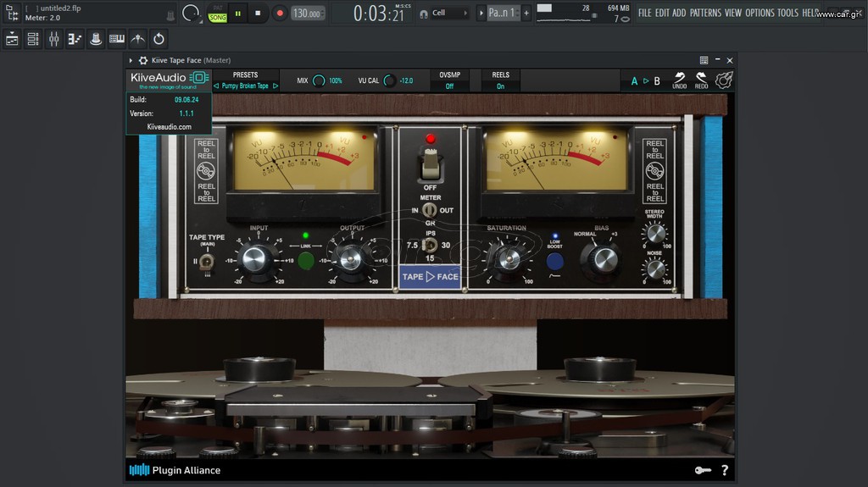This screenshot has width=868, height=487.
Task: Open the piano roll icon
Action: coord(75,39)
